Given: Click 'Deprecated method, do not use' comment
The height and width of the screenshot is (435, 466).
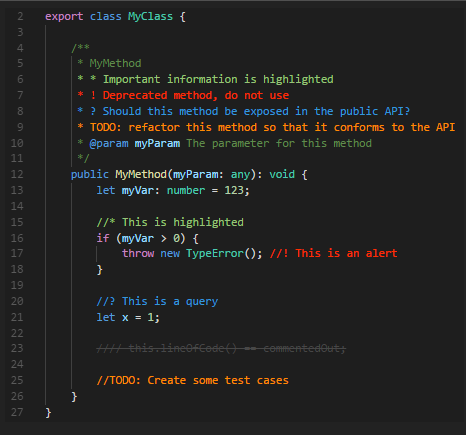Looking at the screenshot, I should click(x=196, y=95).
